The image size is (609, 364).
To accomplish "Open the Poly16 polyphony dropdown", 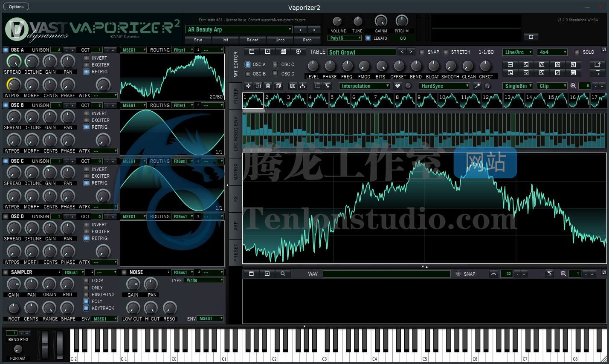I will click(345, 38).
